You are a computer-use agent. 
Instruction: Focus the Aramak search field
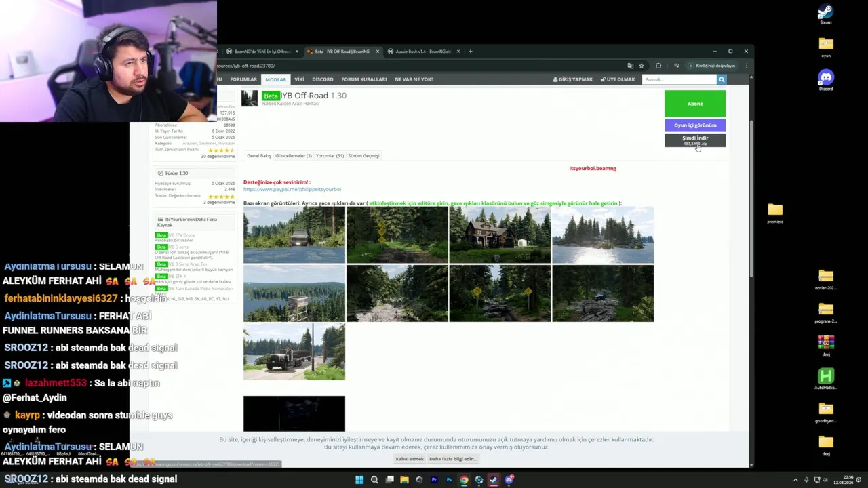[679, 79]
